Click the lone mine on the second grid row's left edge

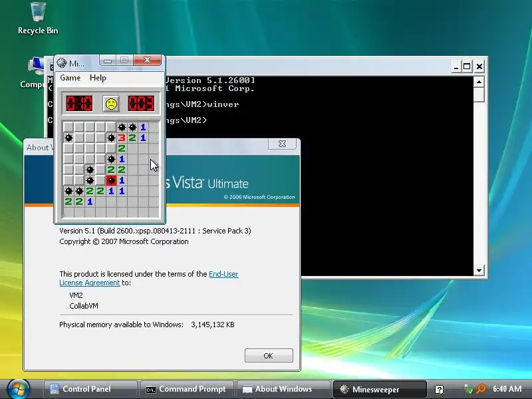pyautogui.click(x=69, y=138)
